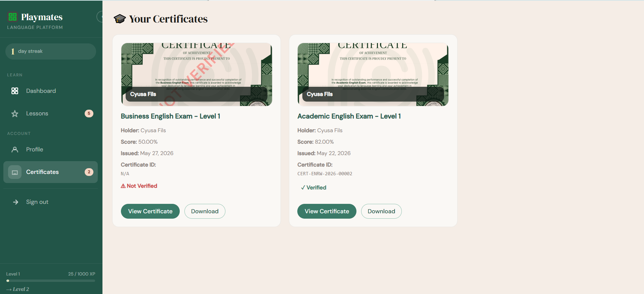The height and width of the screenshot is (294, 644).
Task: Click the Level 2 arrow label
Action: tap(18, 289)
